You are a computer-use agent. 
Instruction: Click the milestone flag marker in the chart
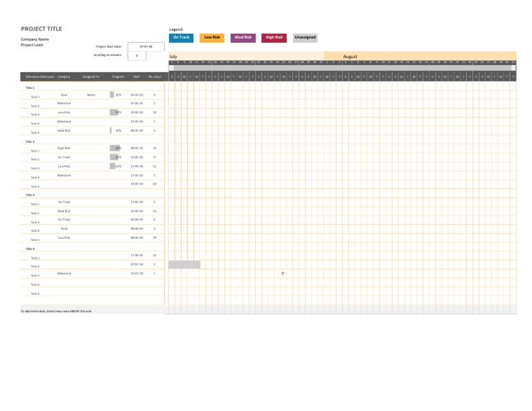tap(283, 274)
